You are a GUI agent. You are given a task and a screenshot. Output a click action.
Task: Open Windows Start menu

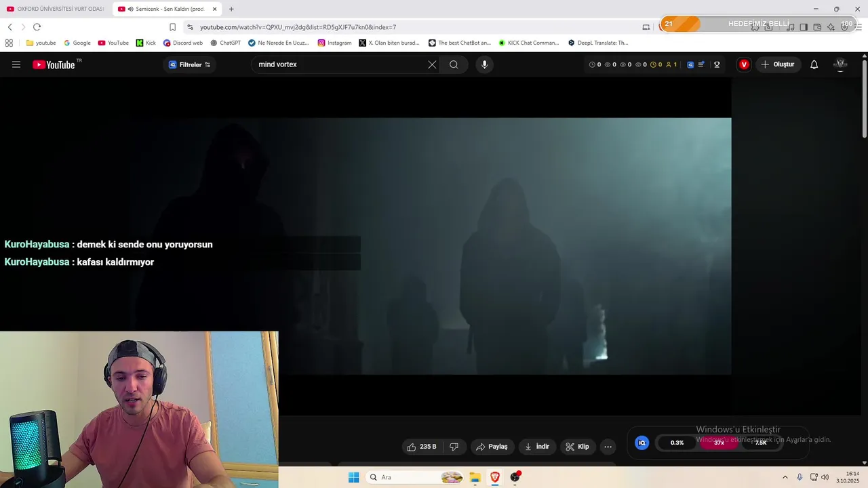point(353,477)
